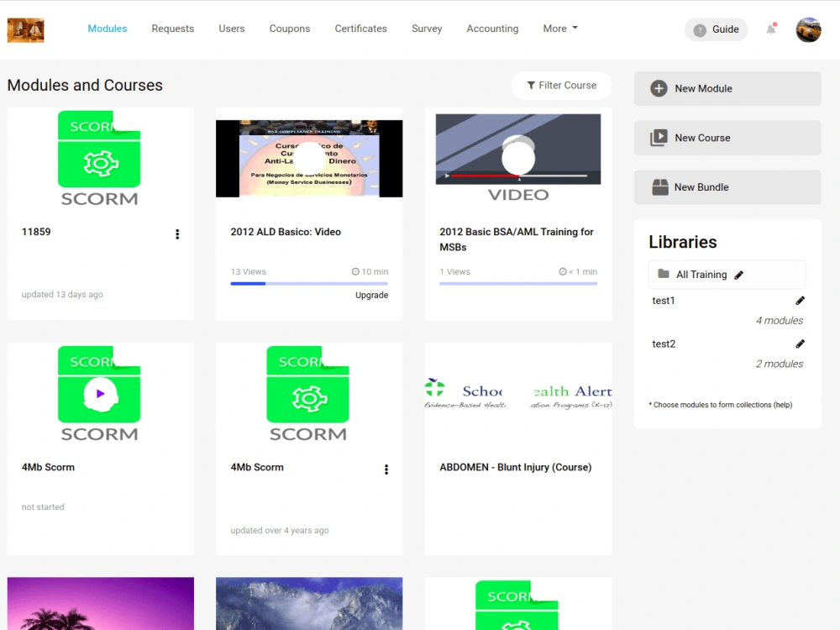Play the 2012 Basic BSA/AML Training video

point(518,158)
